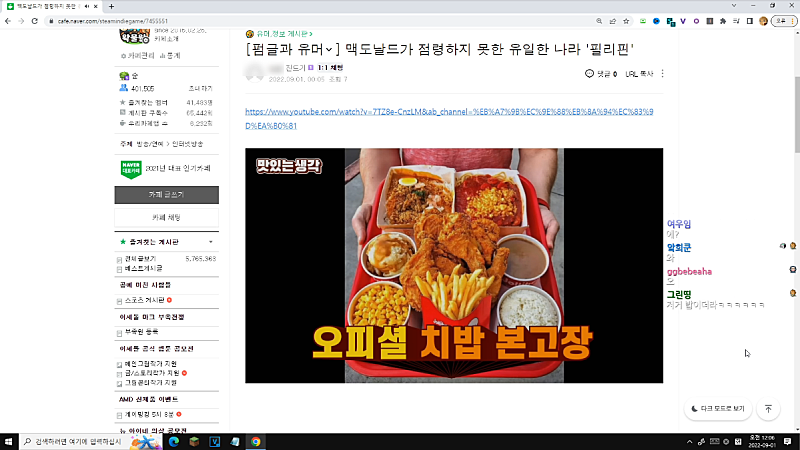Toggle the browser side panel icon
The image size is (800, 450).
(749, 21)
